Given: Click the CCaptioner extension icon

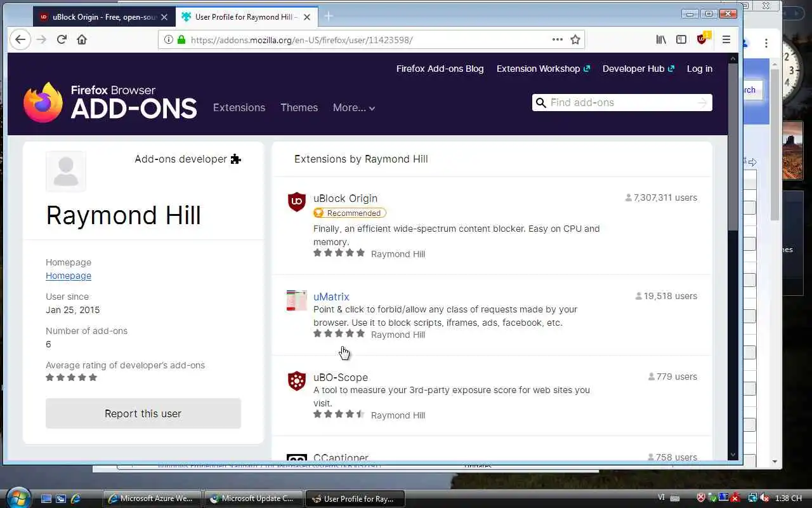Looking at the screenshot, I should 297,457.
